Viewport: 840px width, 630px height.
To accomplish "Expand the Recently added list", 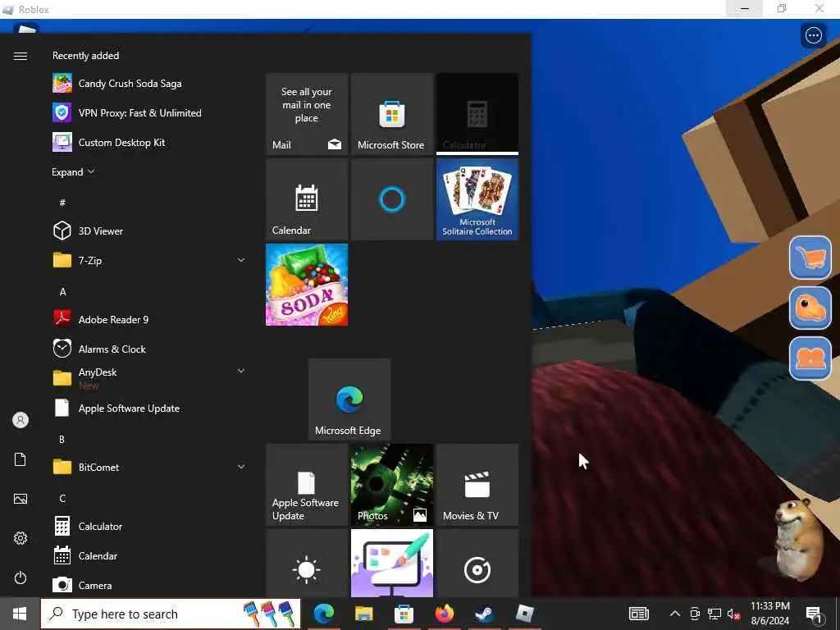I will point(73,172).
